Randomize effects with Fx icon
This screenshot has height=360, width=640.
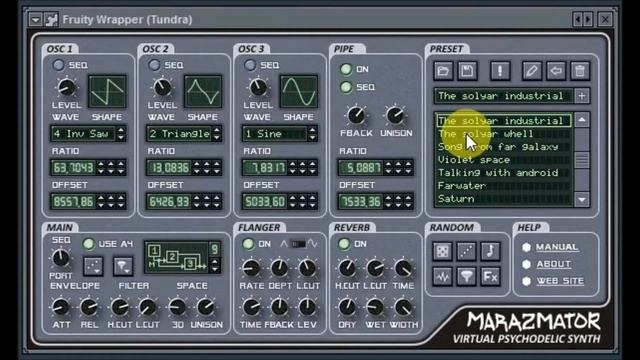point(490,277)
